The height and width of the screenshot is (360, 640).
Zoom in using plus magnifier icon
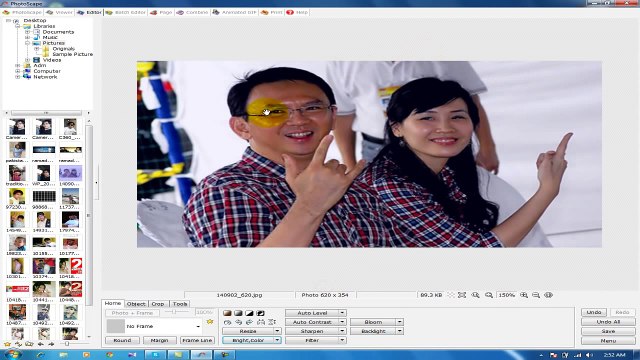(x=524, y=295)
